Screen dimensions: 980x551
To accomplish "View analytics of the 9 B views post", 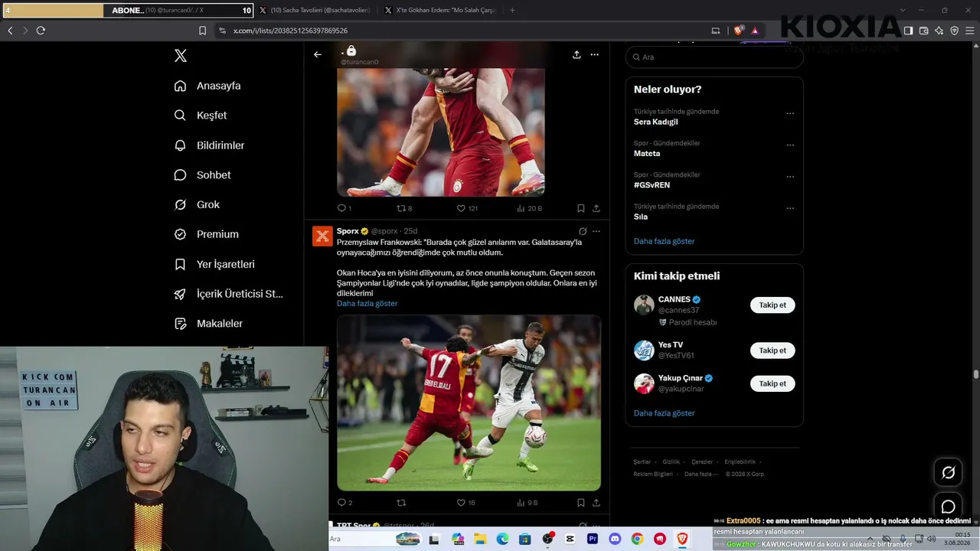I will (x=528, y=503).
